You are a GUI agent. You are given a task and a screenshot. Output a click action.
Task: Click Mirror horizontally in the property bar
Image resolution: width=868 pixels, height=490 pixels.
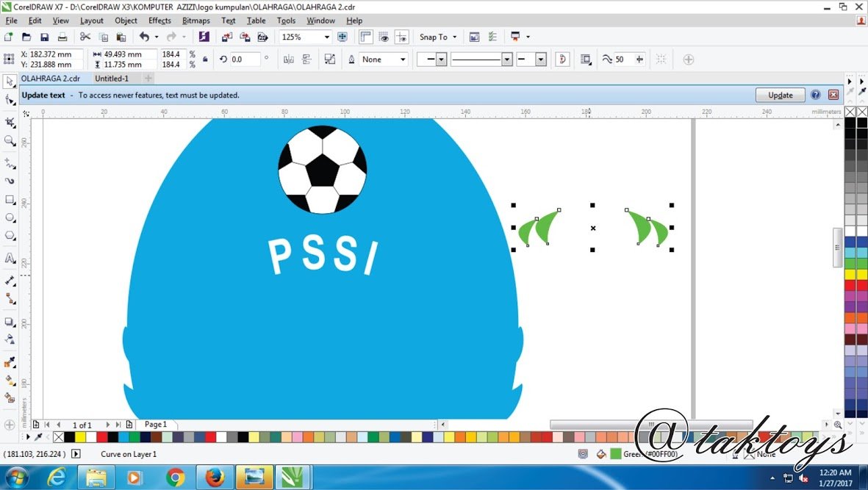288,60
